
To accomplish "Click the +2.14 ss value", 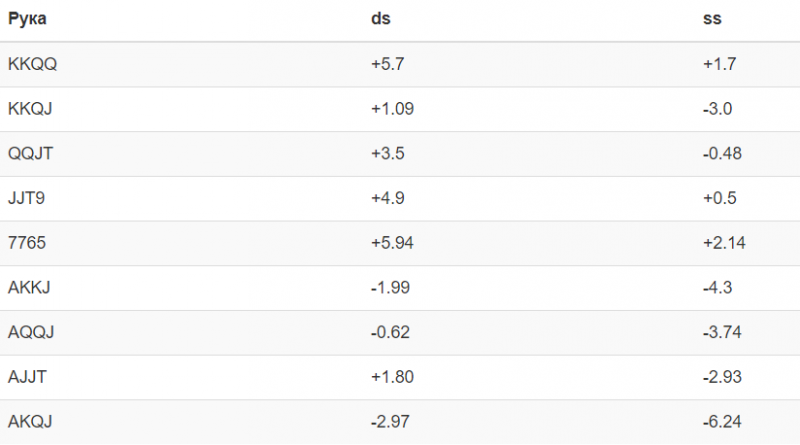I will pos(724,243).
